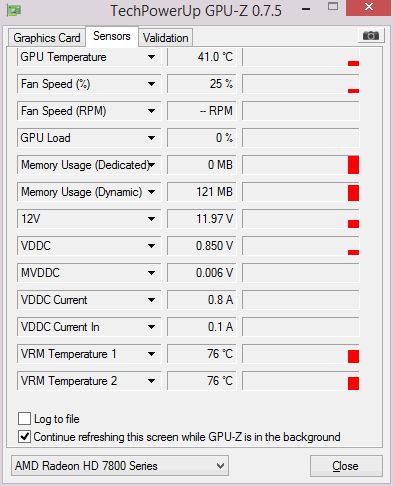Click the camera screenshot icon
This screenshot has height=486, width=393.
tap(371, 35)
